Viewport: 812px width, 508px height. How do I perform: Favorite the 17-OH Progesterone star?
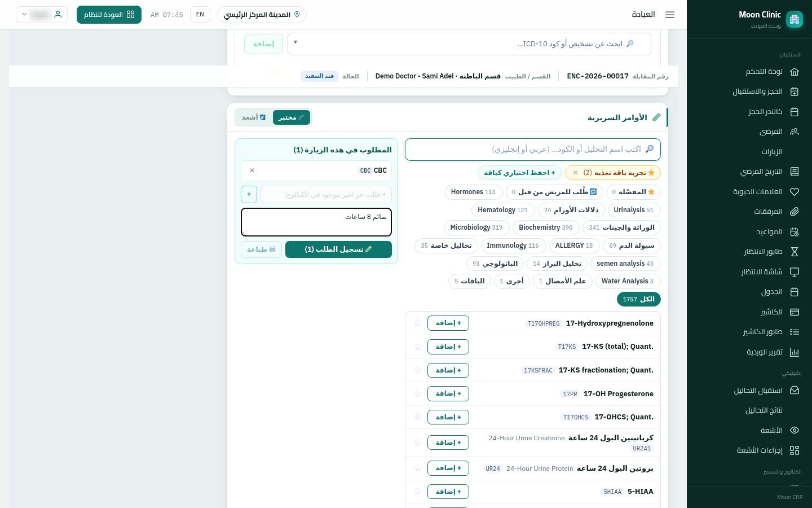tap(417, 394)
